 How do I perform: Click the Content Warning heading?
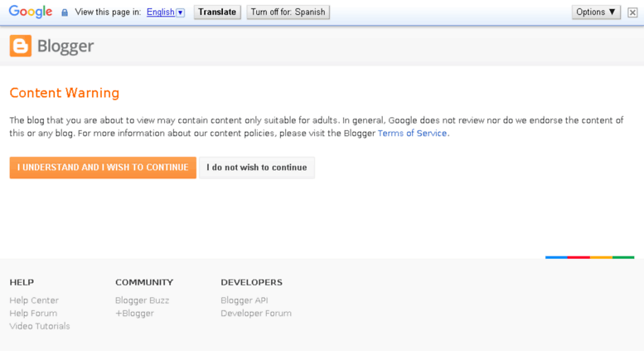[65, 93]
